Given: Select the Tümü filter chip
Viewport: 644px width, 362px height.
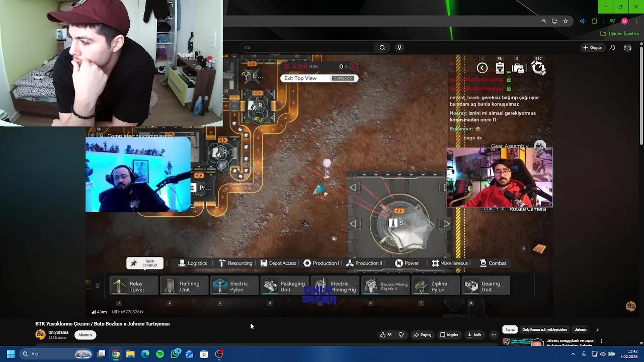Looking at the screenshot, I should click(510, 330).
